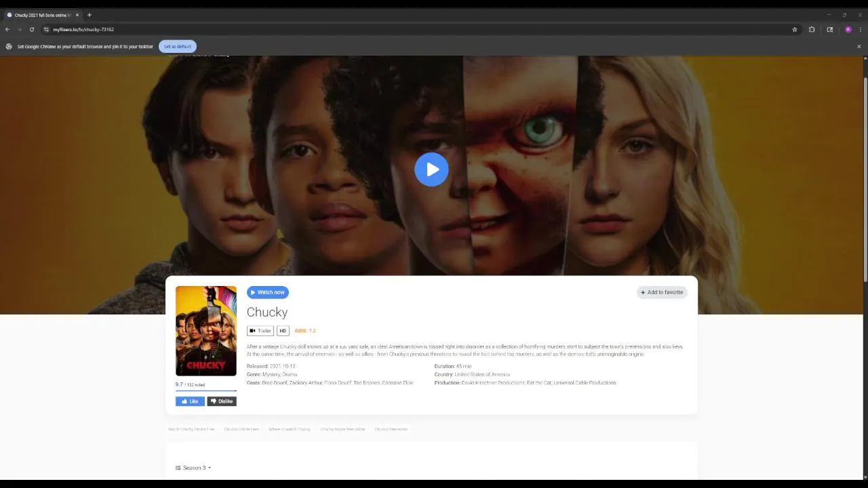Viewport: 868px width, 488px height.
Task: Play the video with the large play button
Action: point(431,169)
